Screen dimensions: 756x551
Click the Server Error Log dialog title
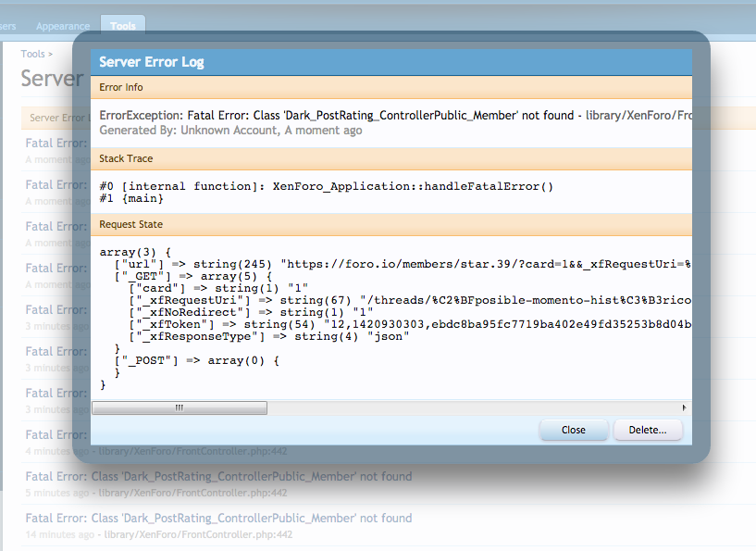pyautogui.click(x=152, y=62)
